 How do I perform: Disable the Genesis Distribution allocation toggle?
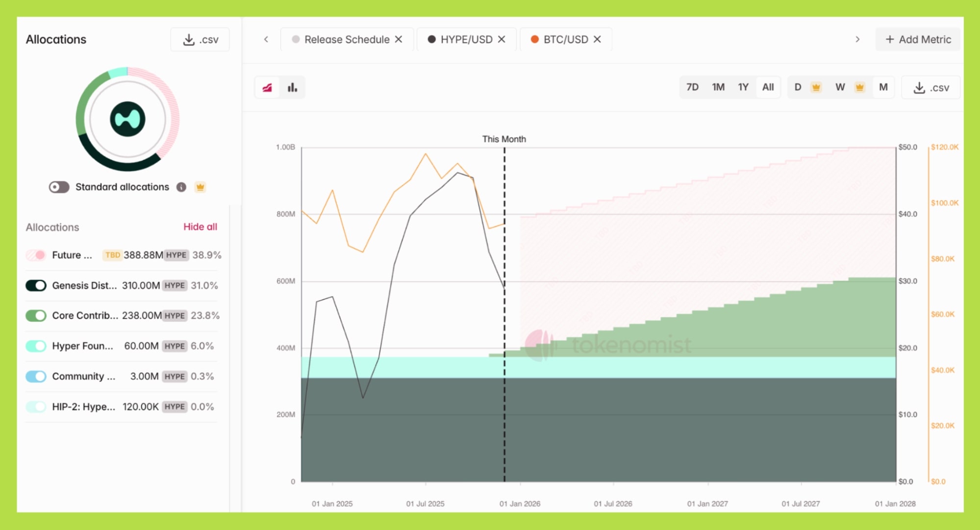pos(36,285)
